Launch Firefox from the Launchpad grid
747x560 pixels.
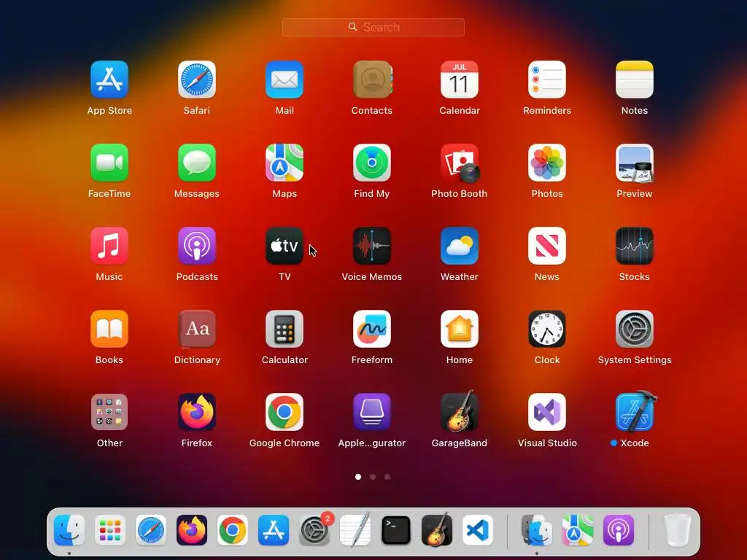coord(197,412)
